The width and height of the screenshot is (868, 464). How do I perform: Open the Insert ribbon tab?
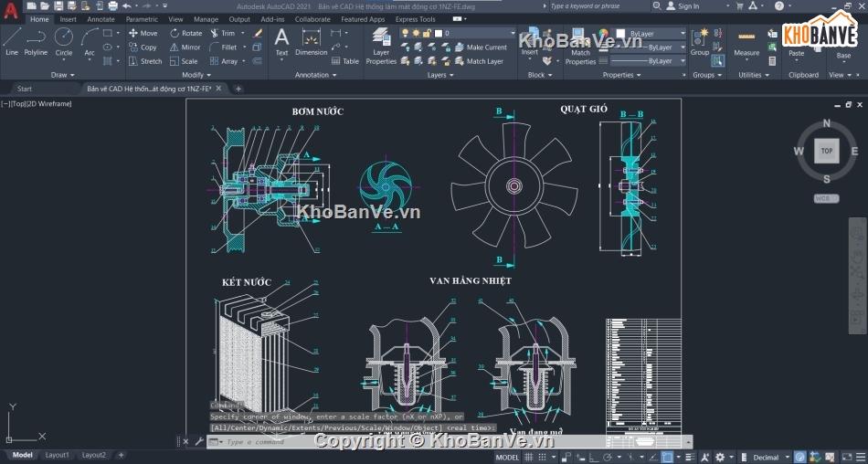[x=69, y=19]
